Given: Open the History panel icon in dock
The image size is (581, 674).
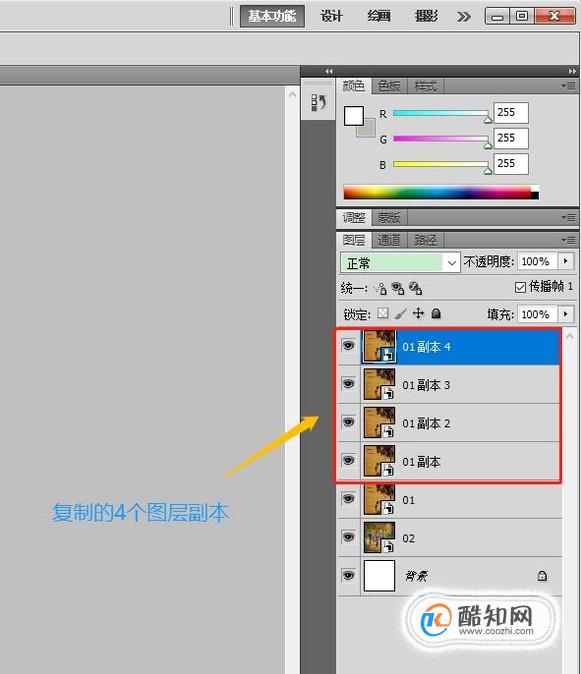Looking at the screenshot, I should (x=318, y=102).
